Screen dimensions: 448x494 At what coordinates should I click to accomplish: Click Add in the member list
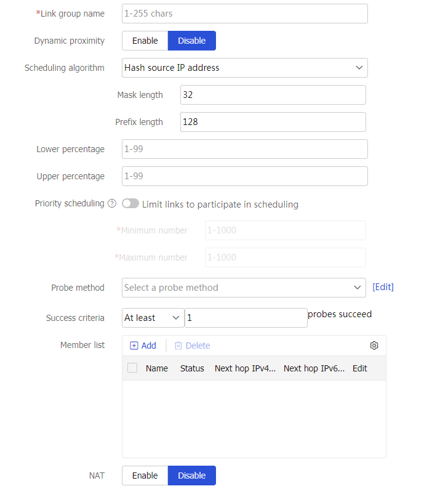pyautogui.click(x=143, y=346)
